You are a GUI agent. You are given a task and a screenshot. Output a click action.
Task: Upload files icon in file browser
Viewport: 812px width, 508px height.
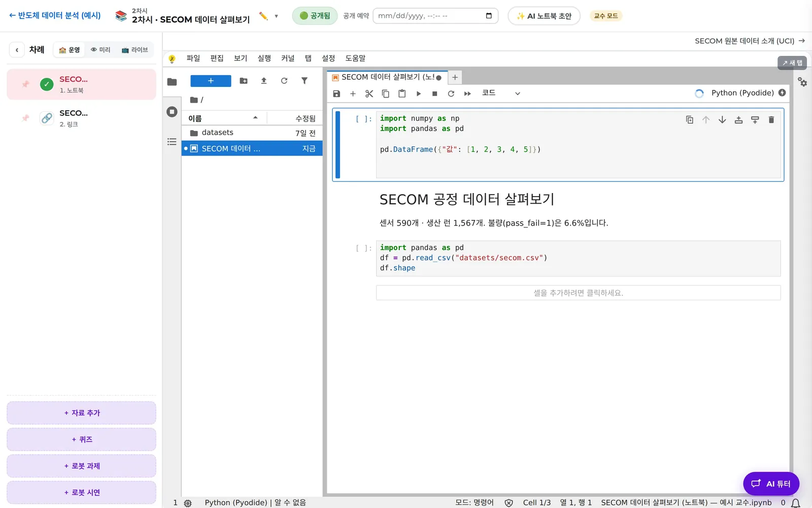(x=264, y=81)
